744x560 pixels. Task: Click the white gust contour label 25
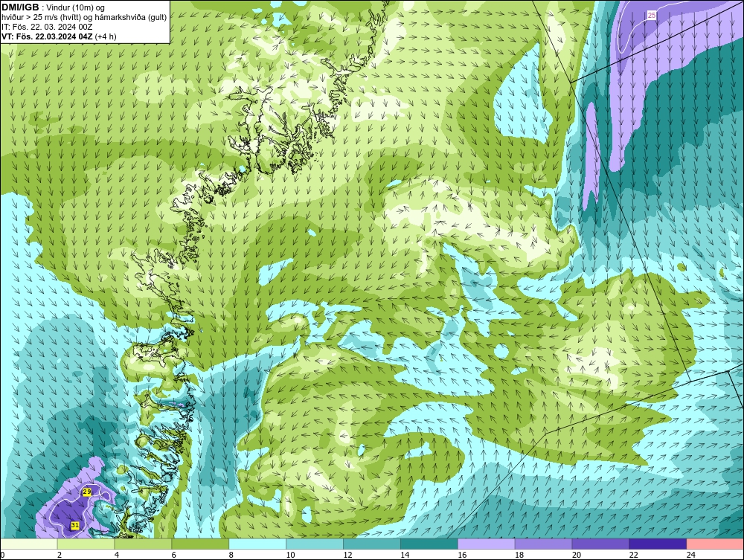[x=652, y=16]
